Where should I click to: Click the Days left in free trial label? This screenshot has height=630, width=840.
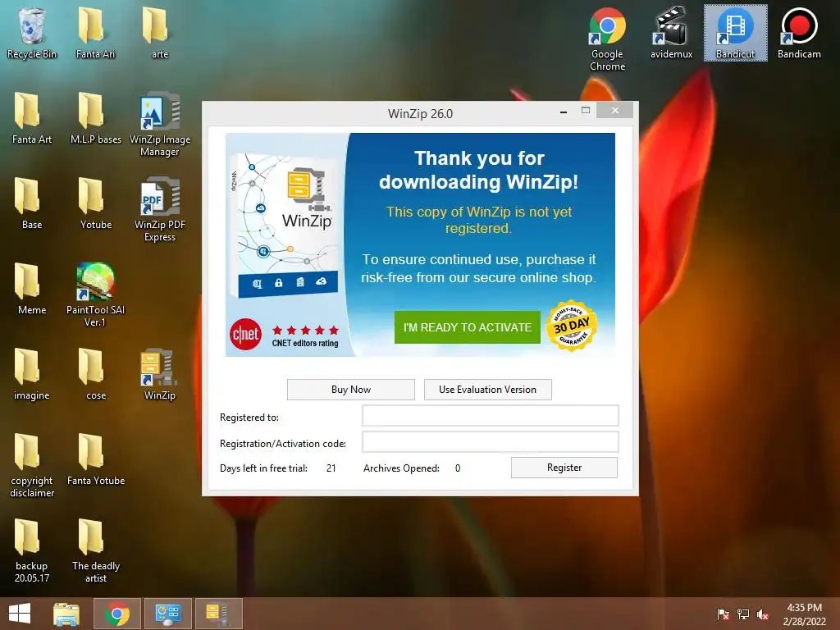tap(263, 468)
